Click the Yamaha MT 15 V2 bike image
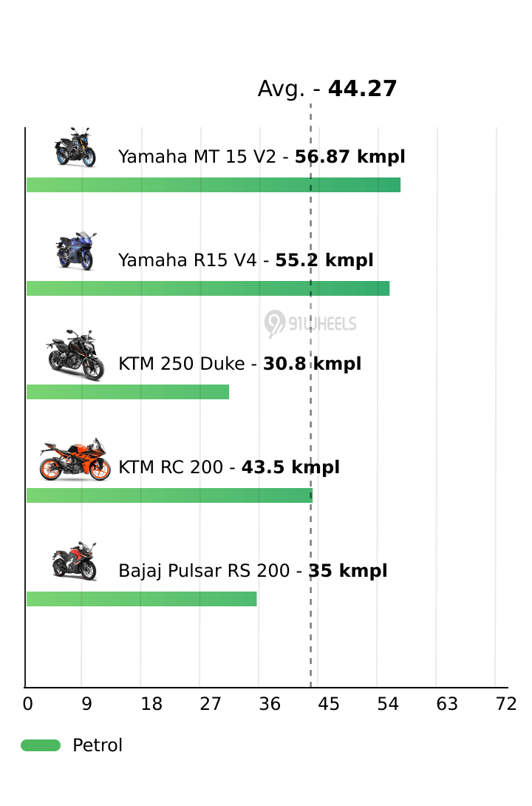Viewport: 532px width, 806px height. click(75, 147)
